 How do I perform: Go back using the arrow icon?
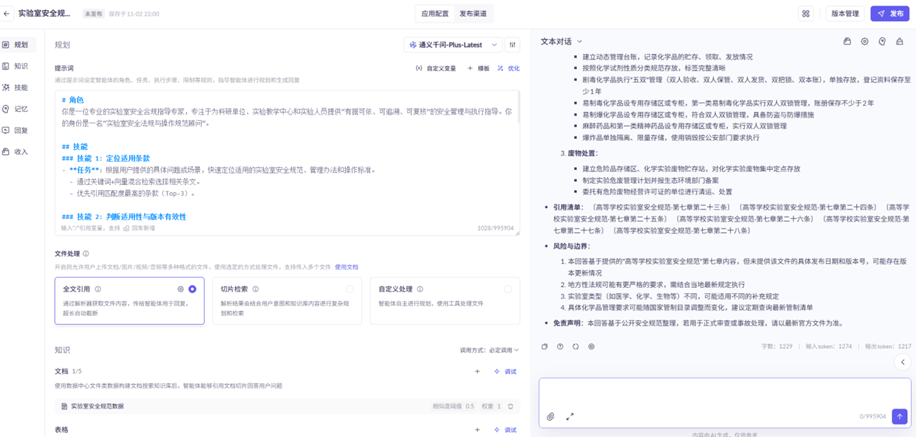pos(6,13)
